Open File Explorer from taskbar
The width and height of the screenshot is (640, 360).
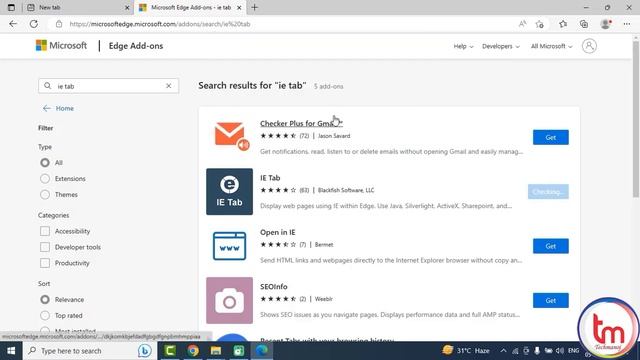216,351
